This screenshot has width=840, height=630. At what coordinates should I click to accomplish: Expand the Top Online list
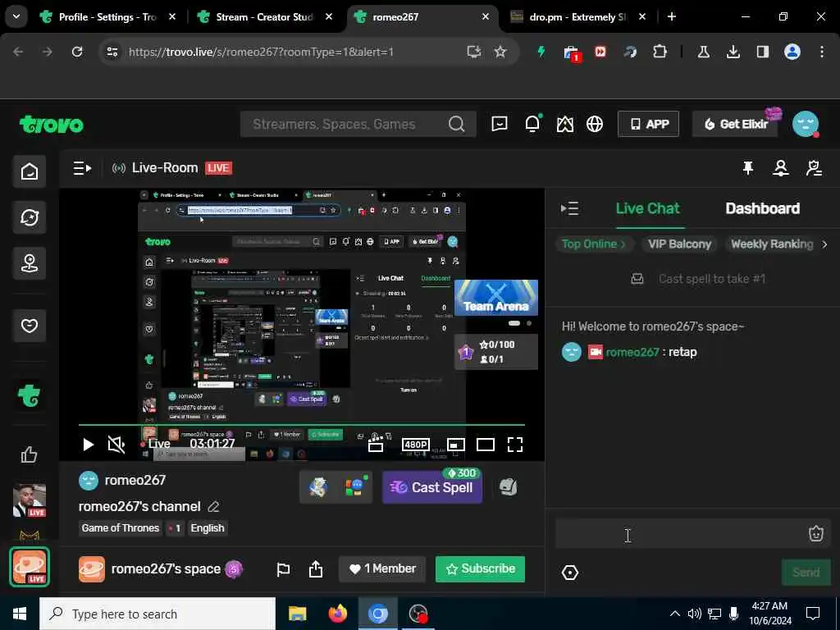(594, 244)
